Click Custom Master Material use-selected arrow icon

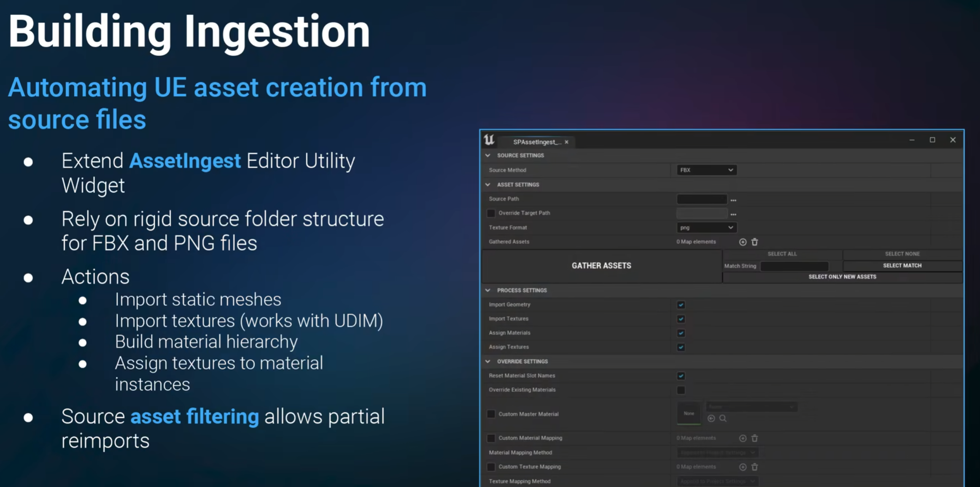tap(711, 418)
